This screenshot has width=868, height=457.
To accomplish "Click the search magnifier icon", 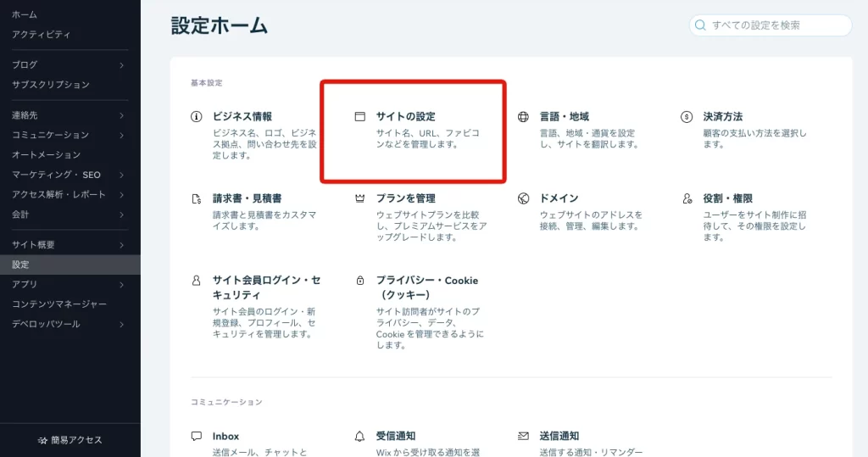I will [700, 25].
